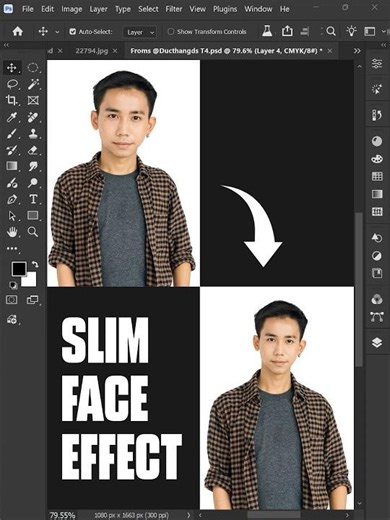This screenshot has width=390, height=520.
Task: Toggle Quick Mask mode
Action: [12, 300]
